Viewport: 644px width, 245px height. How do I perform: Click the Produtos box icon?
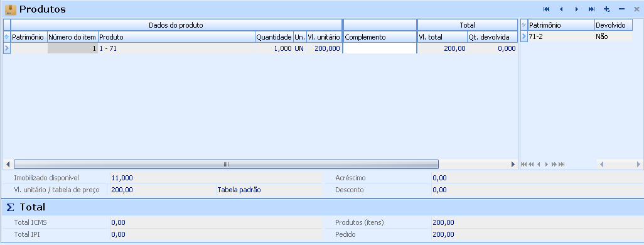coord(11,9)
